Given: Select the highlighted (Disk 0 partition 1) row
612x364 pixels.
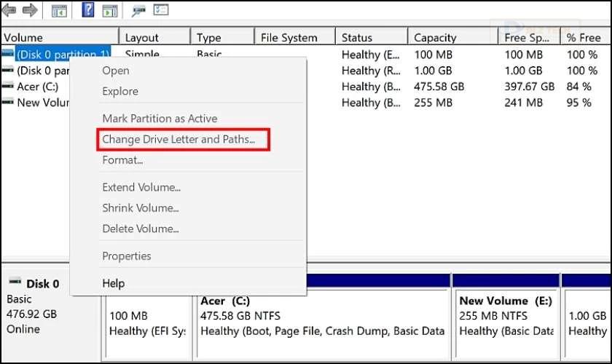Looking at the screenshot, I should (x=63, y=53).
